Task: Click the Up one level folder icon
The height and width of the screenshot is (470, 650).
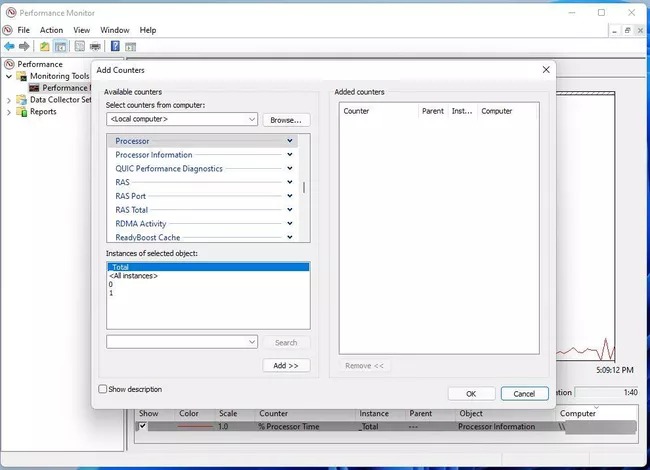Action: [44, 46]
